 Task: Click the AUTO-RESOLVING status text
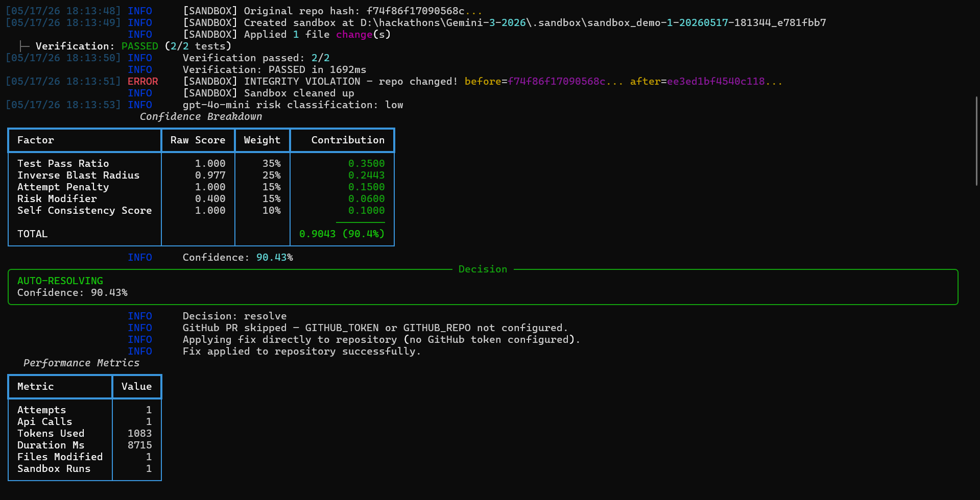(60, 281)
